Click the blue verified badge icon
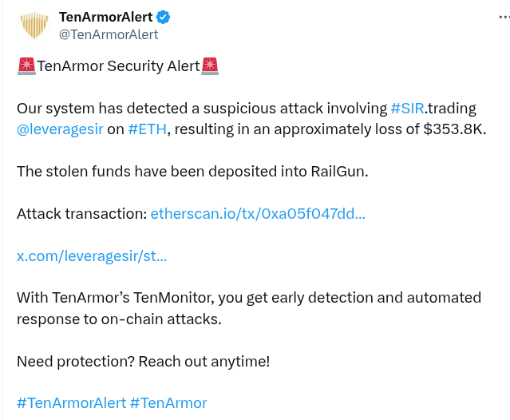The image size is (510, 420). 164,18
